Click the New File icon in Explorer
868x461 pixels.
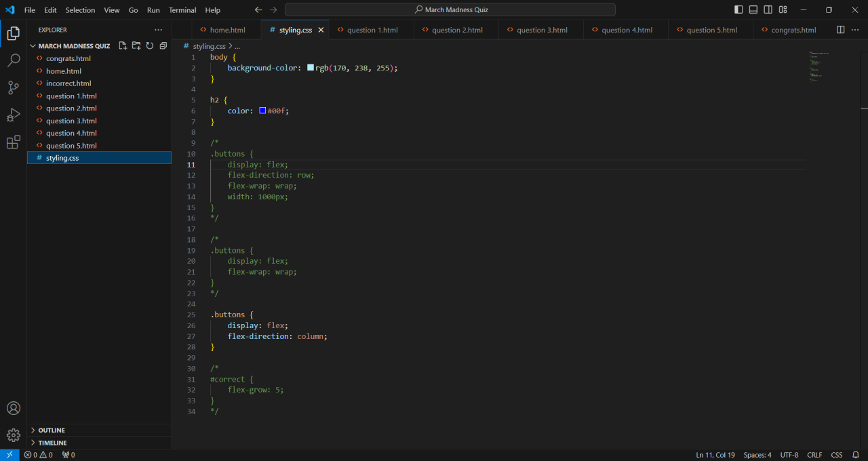point(123,46)
